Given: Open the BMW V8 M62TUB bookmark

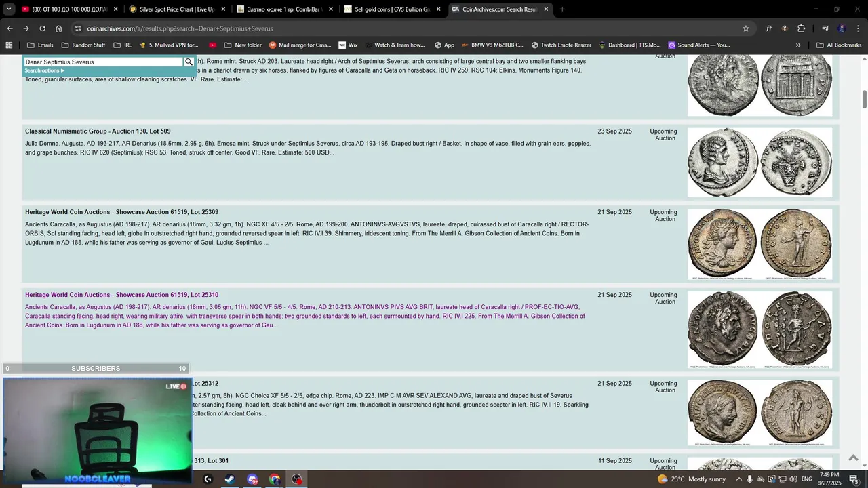Looking at the screenshot, I should (x=492, y=45).
